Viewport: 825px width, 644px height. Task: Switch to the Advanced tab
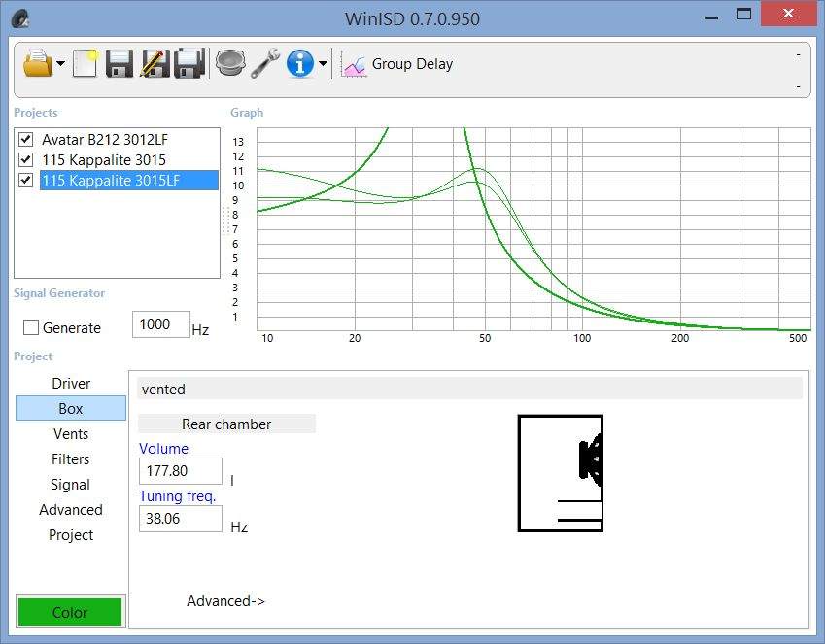(71, 509)
